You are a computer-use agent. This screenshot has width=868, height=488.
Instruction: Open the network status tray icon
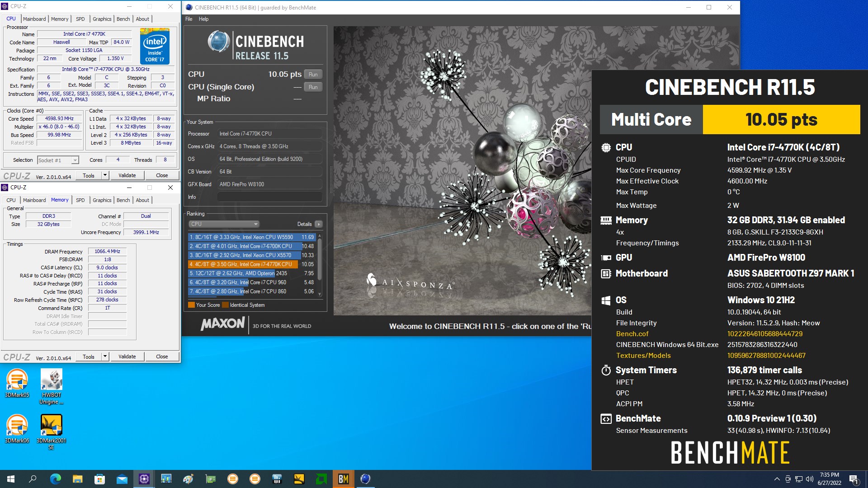(798, 479)
